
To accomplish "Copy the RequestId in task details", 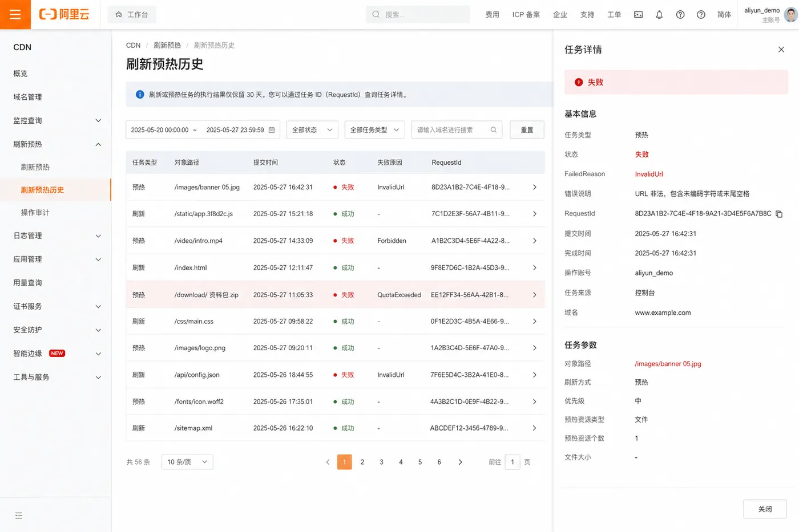I will tap(779, 214).
